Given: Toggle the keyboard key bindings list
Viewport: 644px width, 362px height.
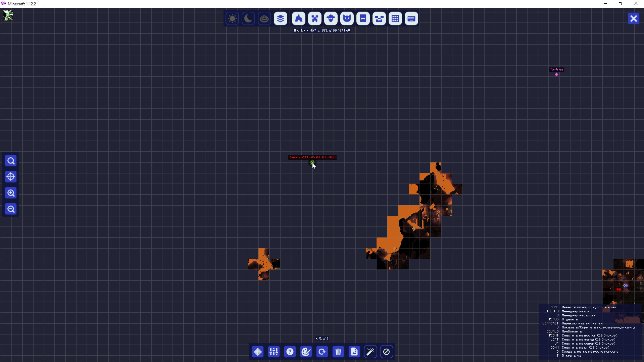Looking at the screenshot, I should [x=411, y=18].
